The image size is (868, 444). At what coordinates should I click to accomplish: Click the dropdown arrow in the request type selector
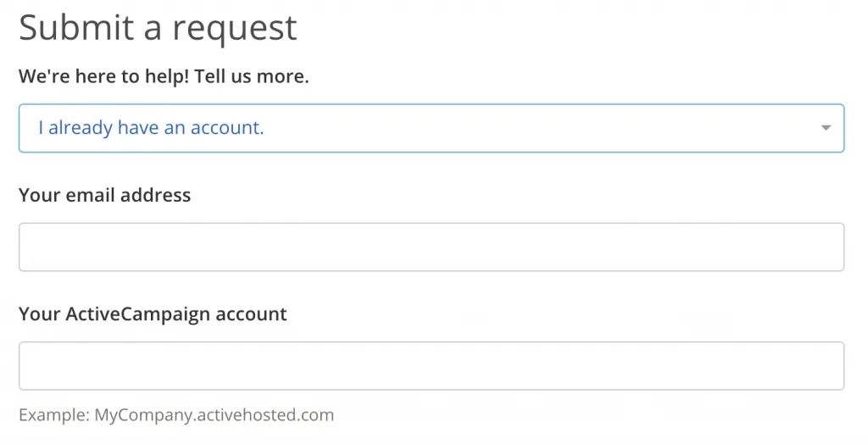click(825, 128)
